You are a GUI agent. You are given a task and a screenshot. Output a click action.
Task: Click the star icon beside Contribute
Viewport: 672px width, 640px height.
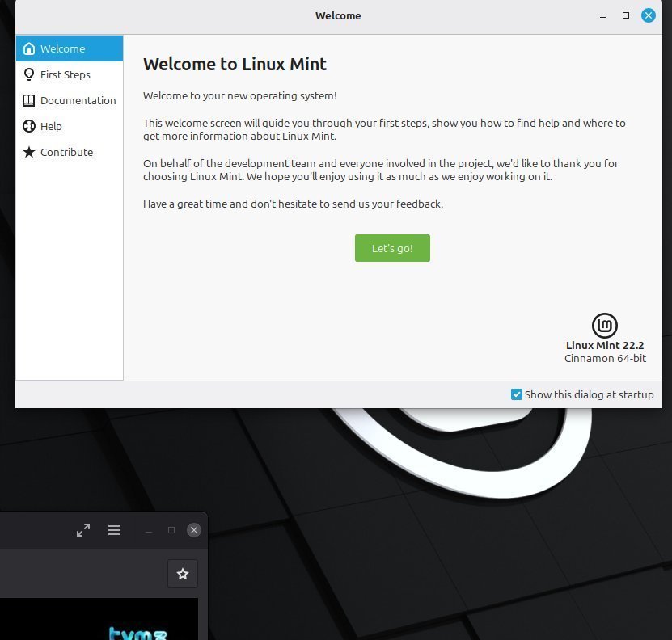click(29, 152)
